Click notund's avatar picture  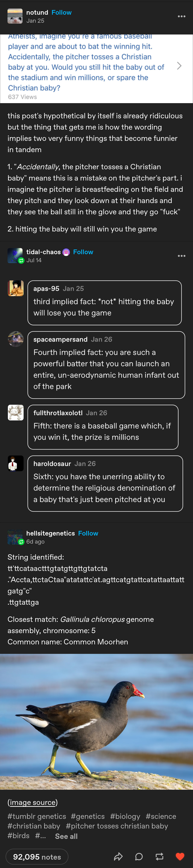coord(15,16)
